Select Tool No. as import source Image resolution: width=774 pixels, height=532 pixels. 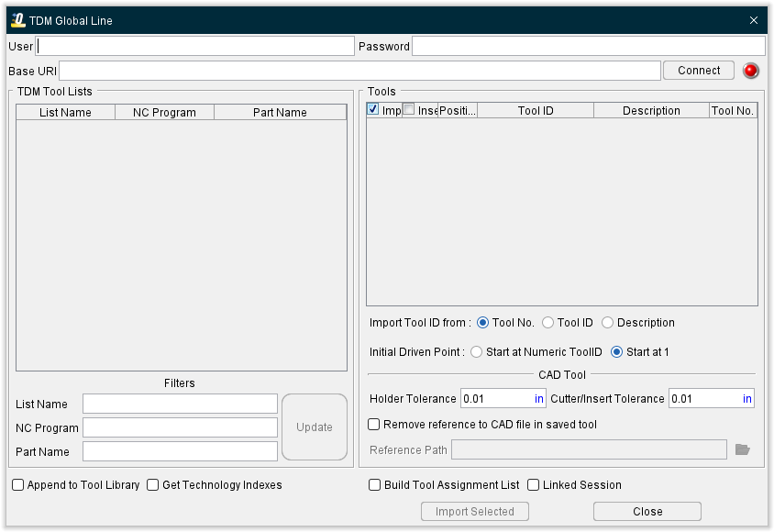click(x=482, y=322)
